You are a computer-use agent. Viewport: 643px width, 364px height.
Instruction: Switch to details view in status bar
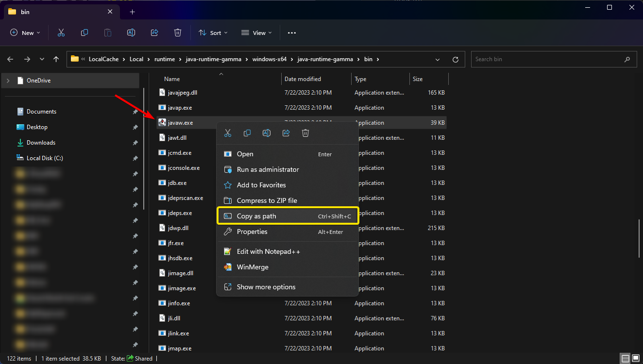tap(625, 359)
